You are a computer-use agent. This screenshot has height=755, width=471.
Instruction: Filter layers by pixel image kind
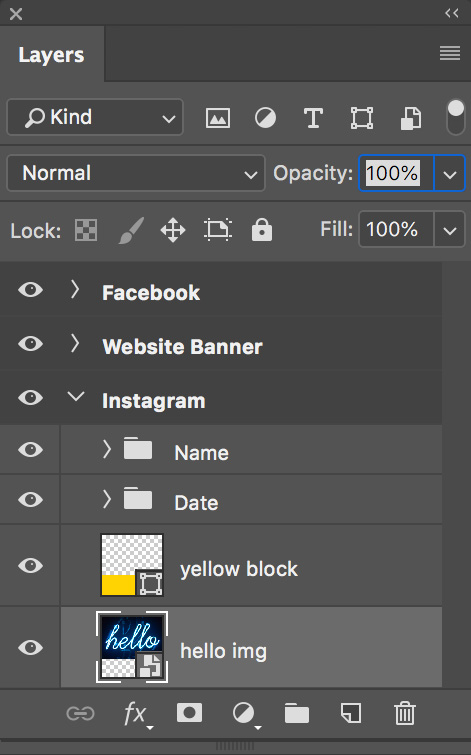point(218,117)
